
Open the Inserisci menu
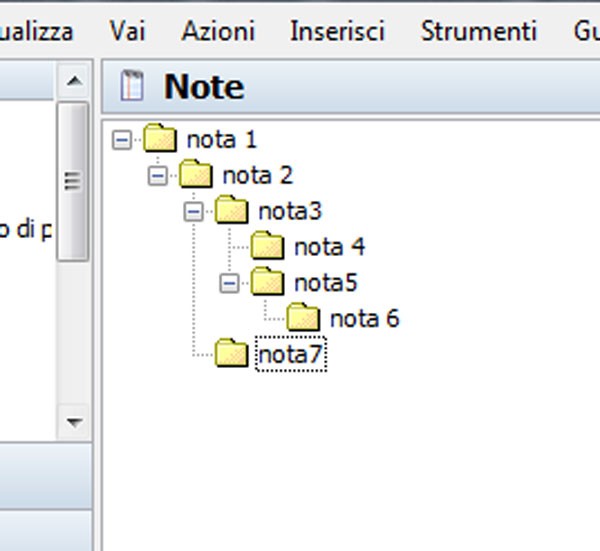pyautogui.click(x=337, y=30)
